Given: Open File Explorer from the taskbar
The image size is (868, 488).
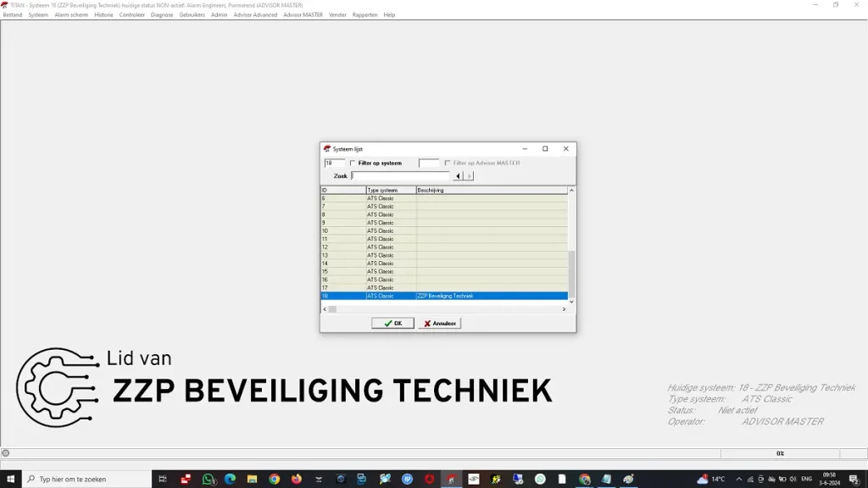Looking at the screenshot, I should [x=252, y=479].
